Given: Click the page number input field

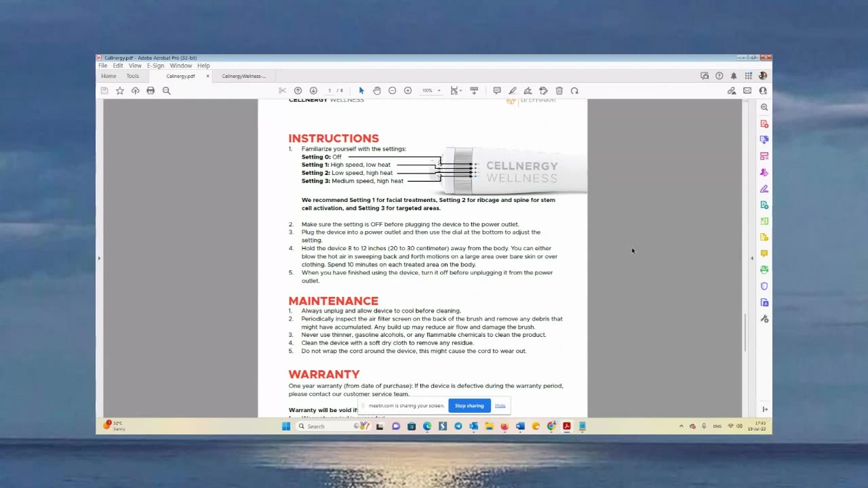Looking at the screenshot, I should [x=330, y=91].
